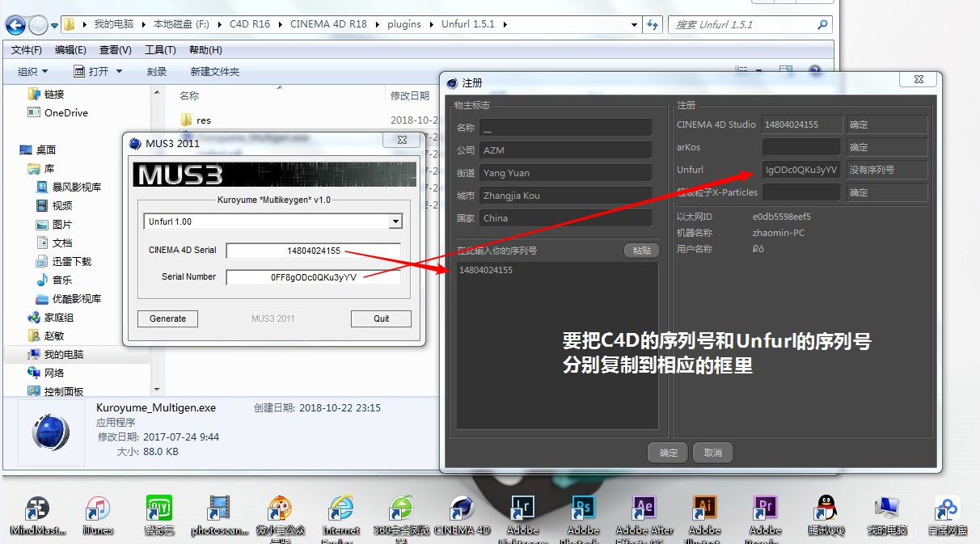
Task: Click 粘贴 button in 注册 dialog
Action: (x=642, y=251)
